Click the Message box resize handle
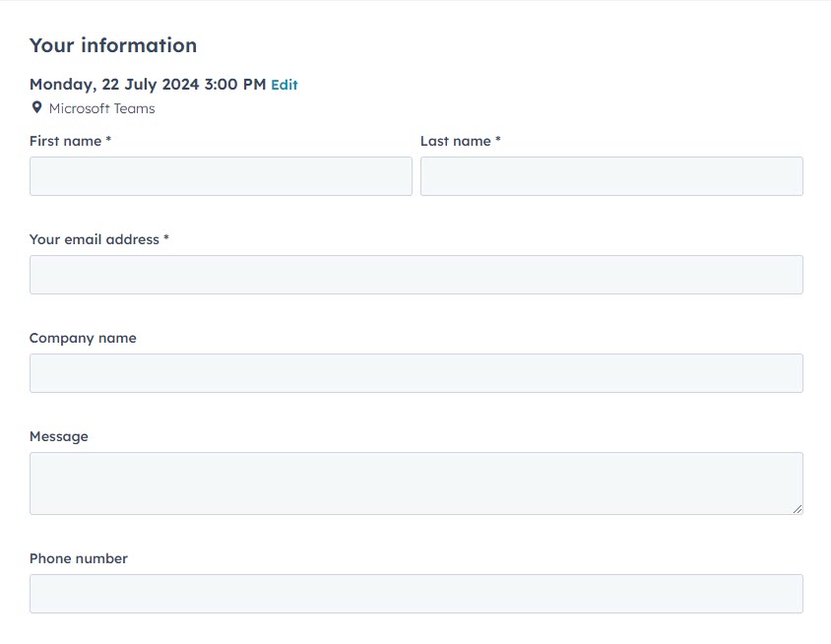Screen dimensions: 831x644 tap(797, 508)
